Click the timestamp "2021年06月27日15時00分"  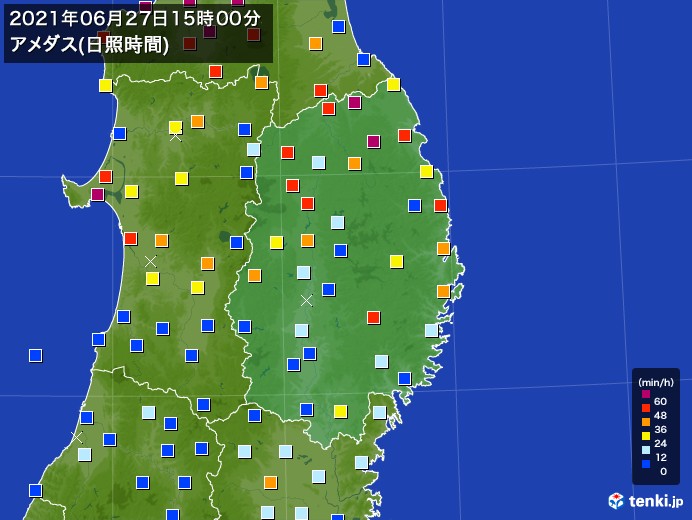pyautogui.click(x=135, y=19)
